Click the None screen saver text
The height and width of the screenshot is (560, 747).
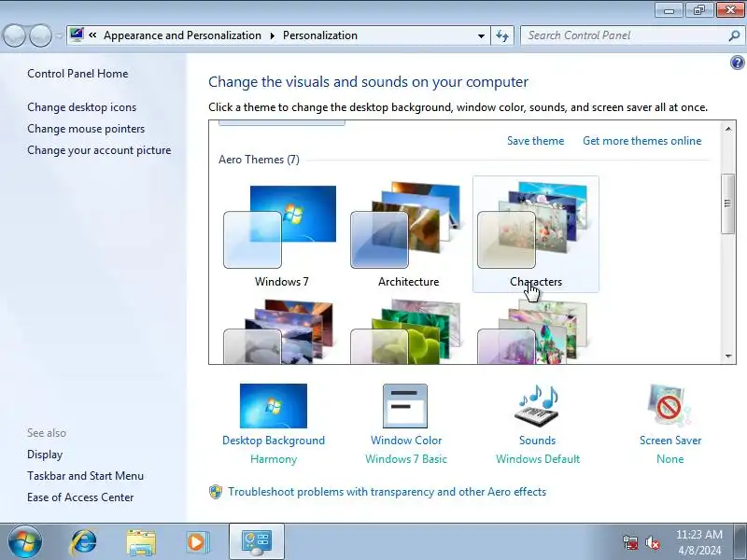[x=669, y=459]
